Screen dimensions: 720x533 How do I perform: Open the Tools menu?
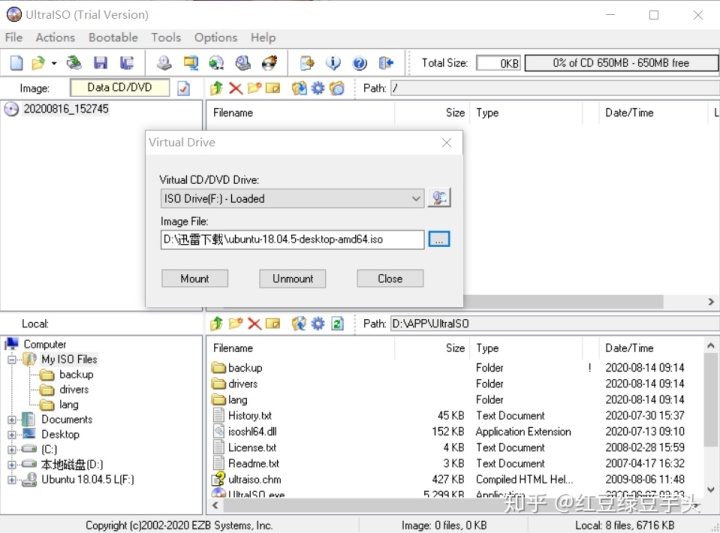point(166,38)
